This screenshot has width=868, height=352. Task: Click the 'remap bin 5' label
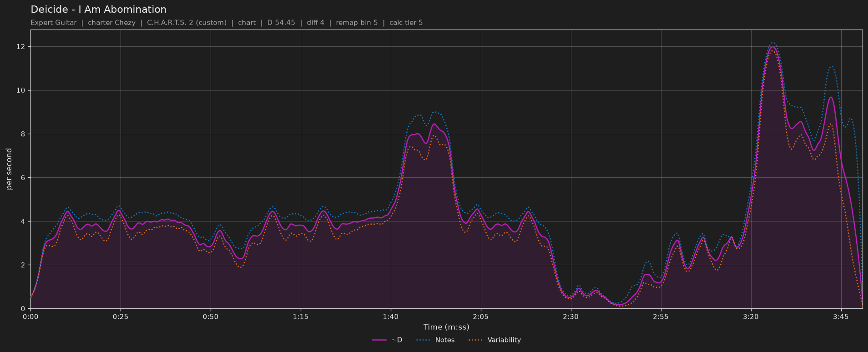coord(357,23)
